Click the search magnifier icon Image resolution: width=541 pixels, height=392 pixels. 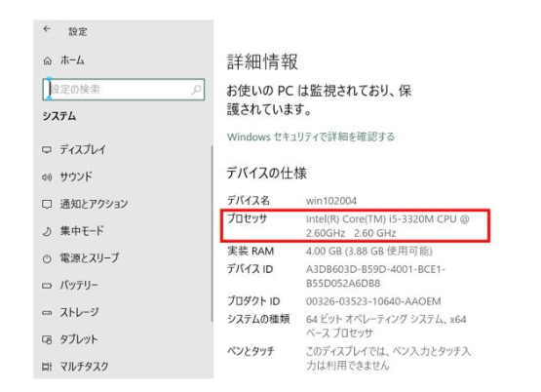tap(196, 90)
